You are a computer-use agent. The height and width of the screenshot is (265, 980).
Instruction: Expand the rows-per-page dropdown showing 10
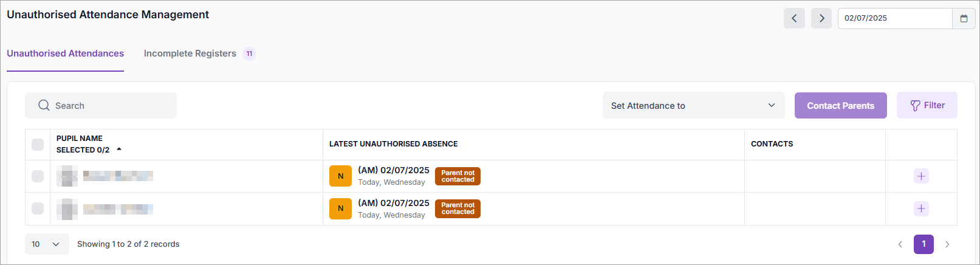point(47,244)
